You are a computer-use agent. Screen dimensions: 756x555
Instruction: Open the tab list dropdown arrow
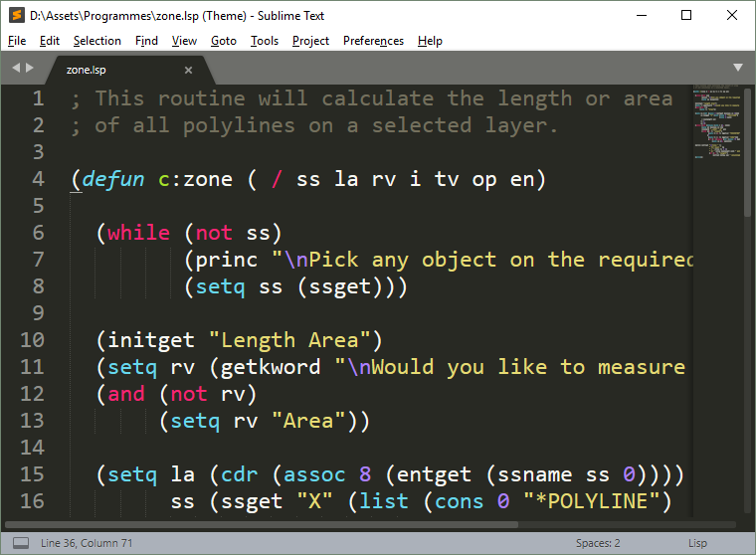coord(737,68)
